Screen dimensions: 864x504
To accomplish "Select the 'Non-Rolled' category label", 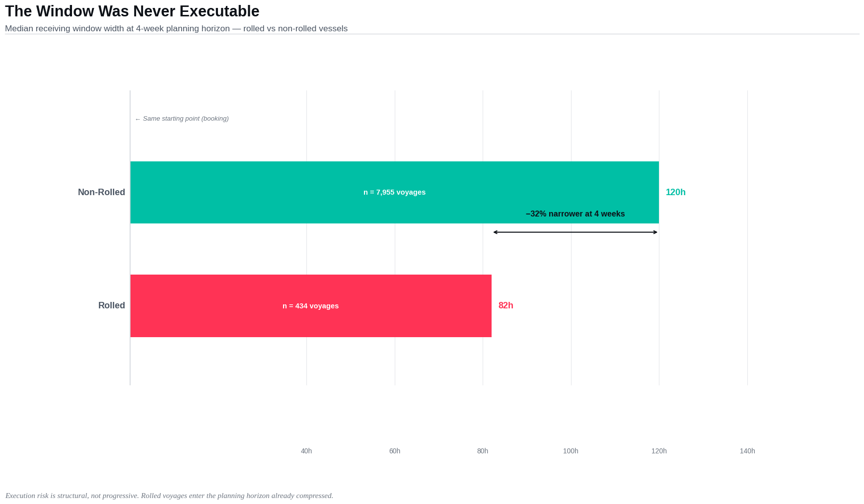I will tap(101, 192).
